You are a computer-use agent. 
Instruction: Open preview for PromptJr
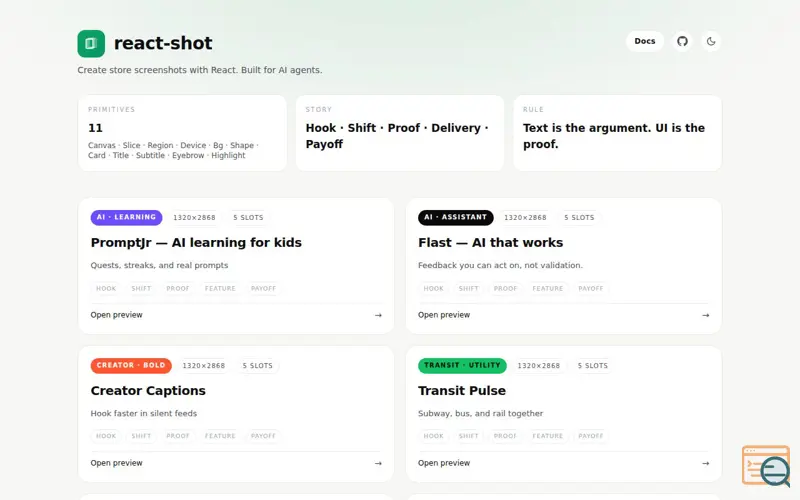(x=116, y=315)
